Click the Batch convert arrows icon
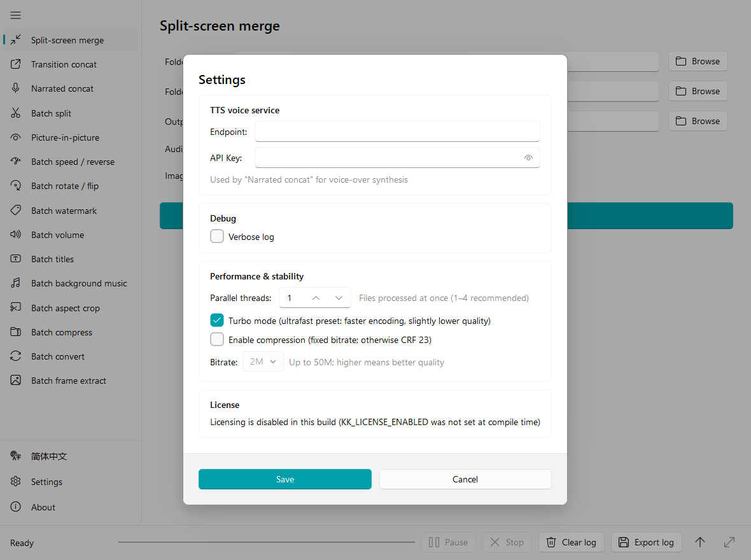This screenshot has height=560, width=751. [x=16, y=356]
